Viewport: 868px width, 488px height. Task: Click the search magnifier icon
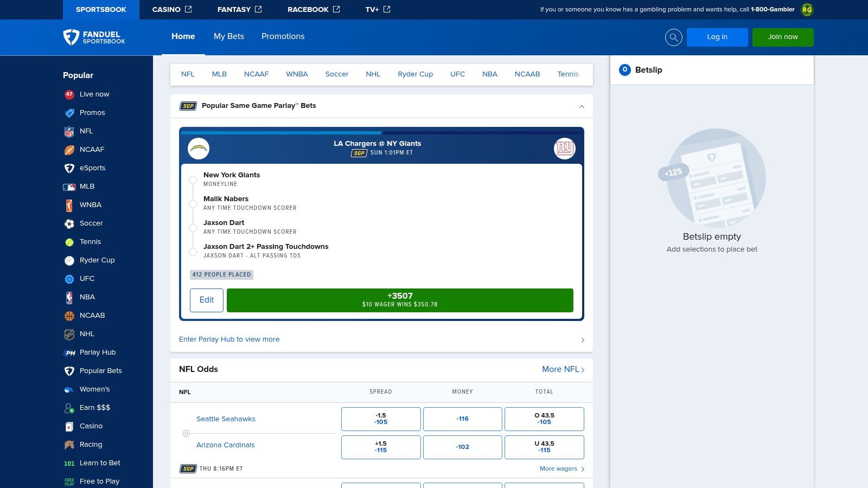[673, 37]
